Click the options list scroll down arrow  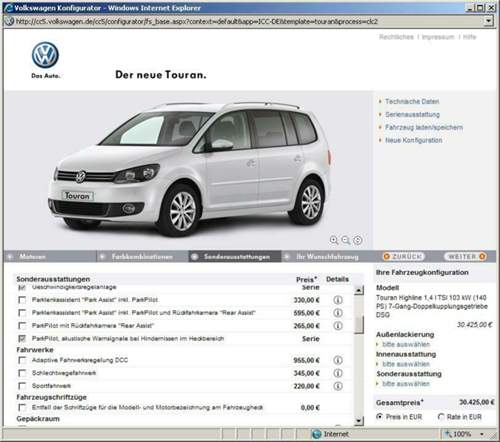click(x=359, y=421)
